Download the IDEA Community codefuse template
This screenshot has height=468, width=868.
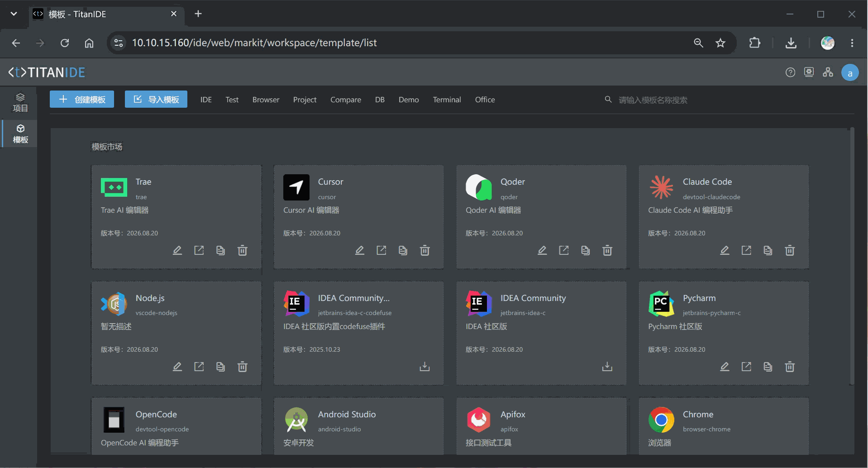tap(424, 367)
